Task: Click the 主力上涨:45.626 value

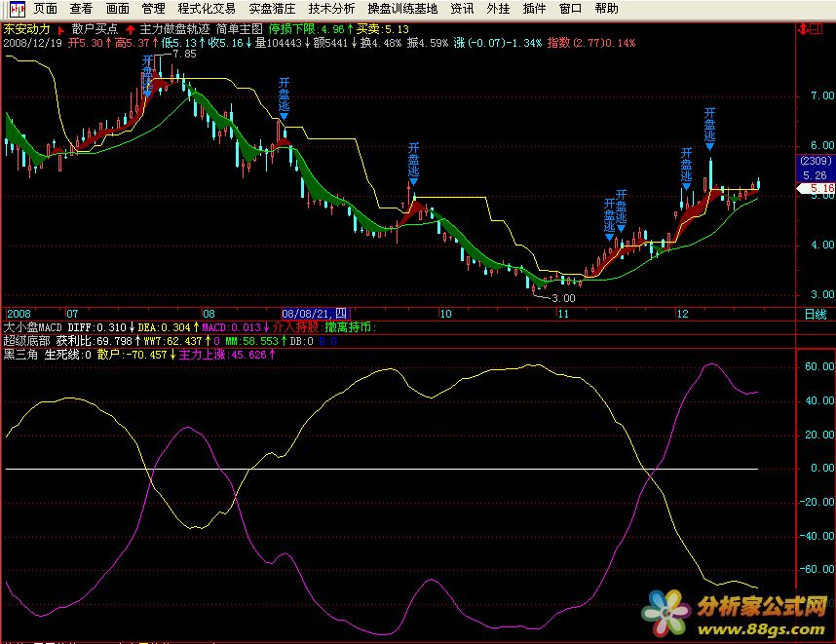Action: coord(222,355)
